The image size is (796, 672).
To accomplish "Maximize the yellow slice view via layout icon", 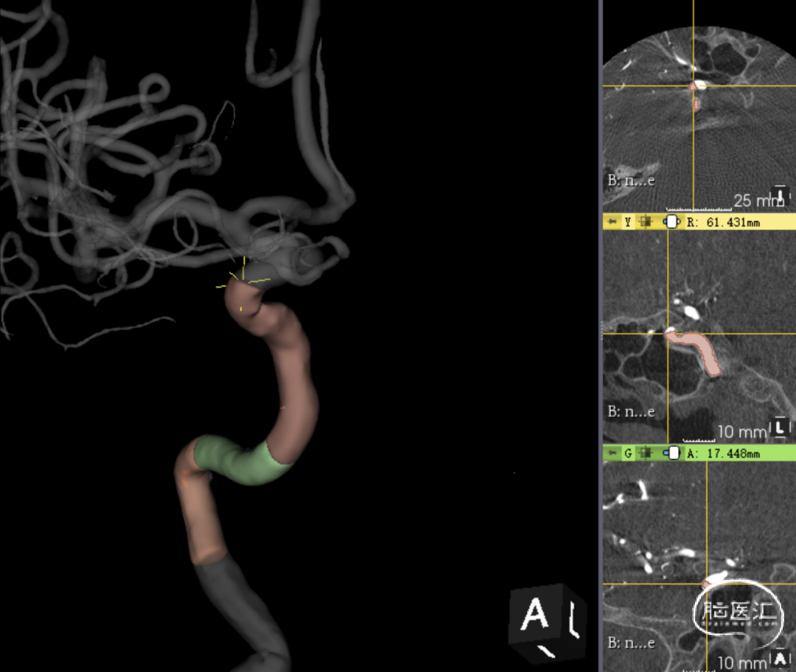I will pos(646,222).
